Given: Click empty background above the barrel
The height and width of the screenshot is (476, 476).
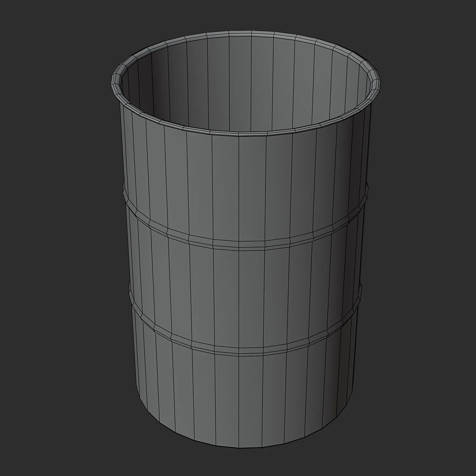Looking at the screenshot, I should (x=238, y=14).
